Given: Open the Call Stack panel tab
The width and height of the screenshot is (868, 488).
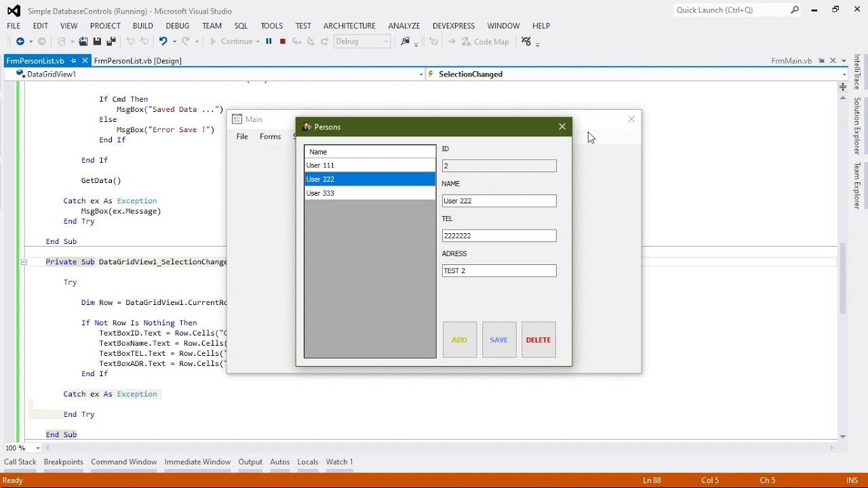Looking at the screenshot, I should 20,462.
